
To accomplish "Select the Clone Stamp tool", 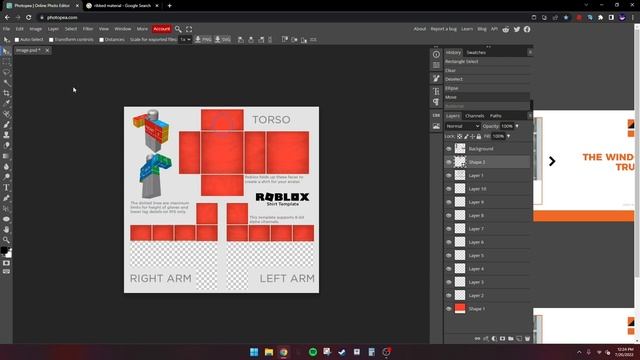I will click(6, 135).
